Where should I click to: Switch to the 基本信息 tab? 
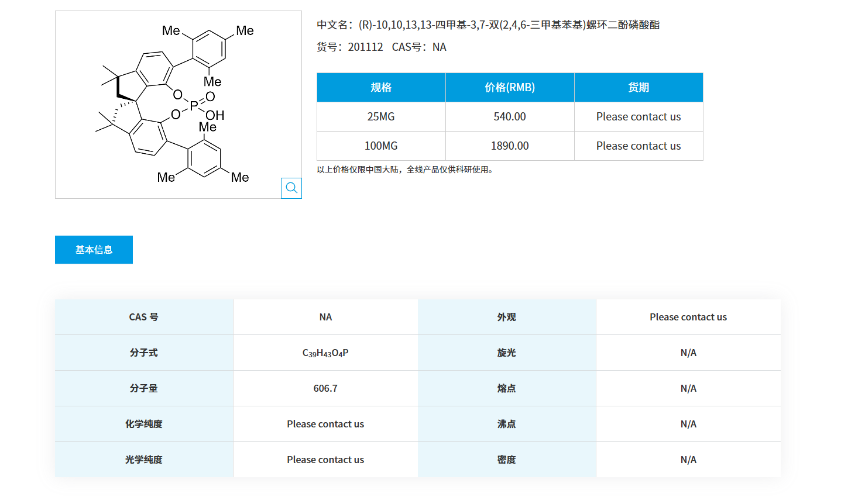(x=93, y=249)
